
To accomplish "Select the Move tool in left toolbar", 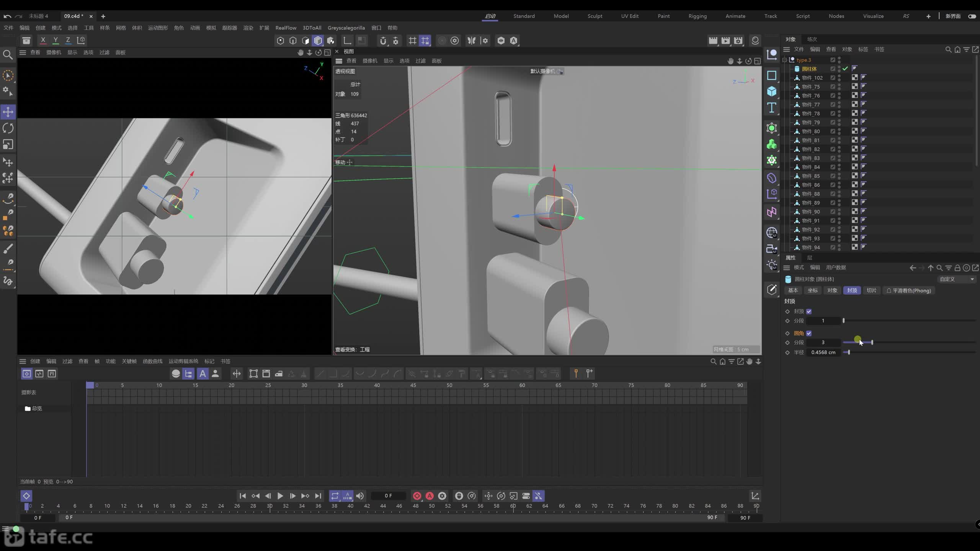I will click(x=8, y=112).
